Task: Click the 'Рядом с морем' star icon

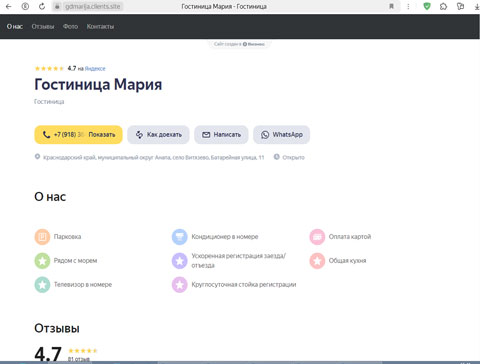Action: point(42,261)
